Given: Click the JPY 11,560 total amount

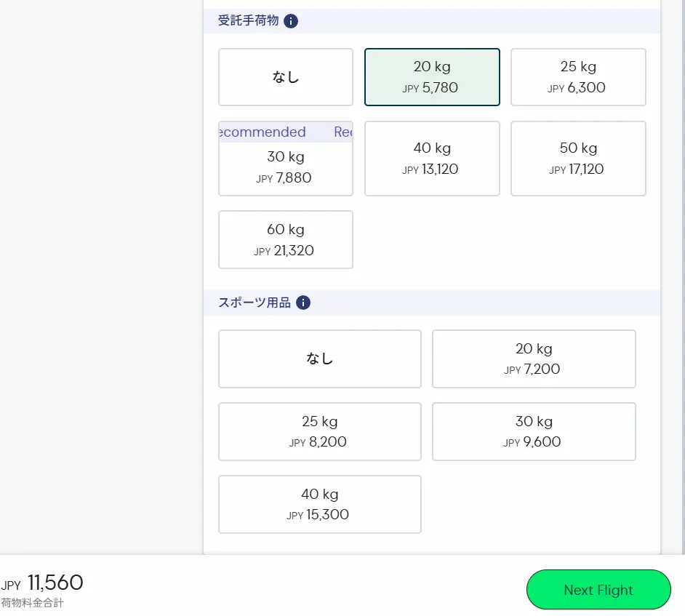Looking at the screenshot, I should [x=55, y=583].
